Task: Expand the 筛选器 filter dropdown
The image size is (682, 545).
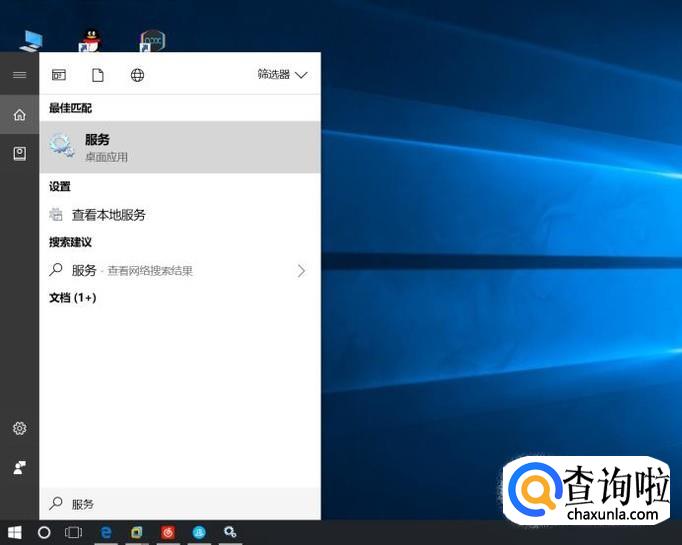Action: 282,75
